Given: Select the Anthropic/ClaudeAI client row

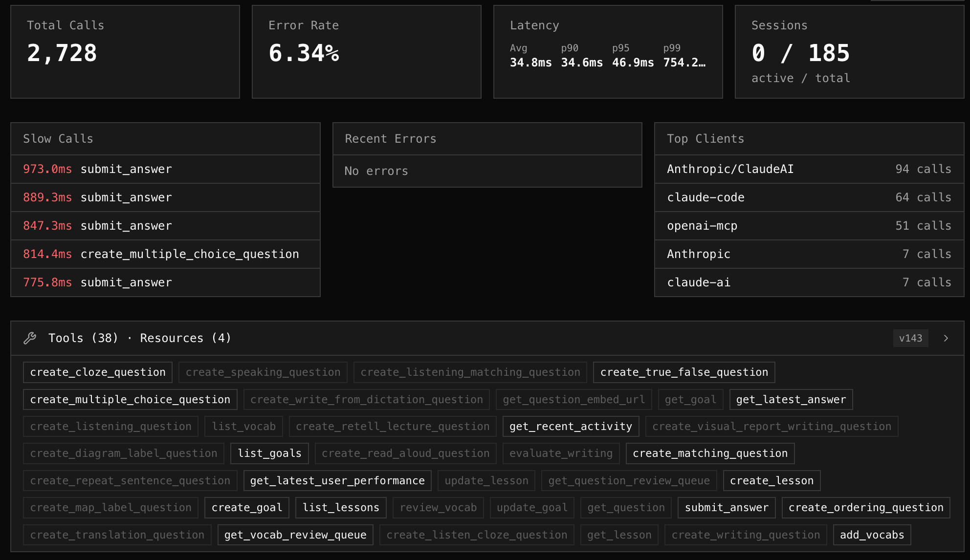Looking at the screenshot, I should click(809, 169).
